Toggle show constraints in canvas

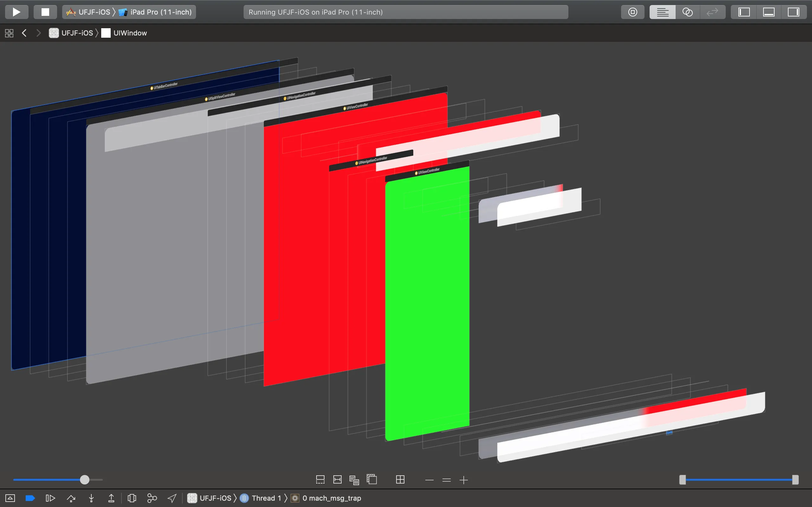[x=337, y=480]
